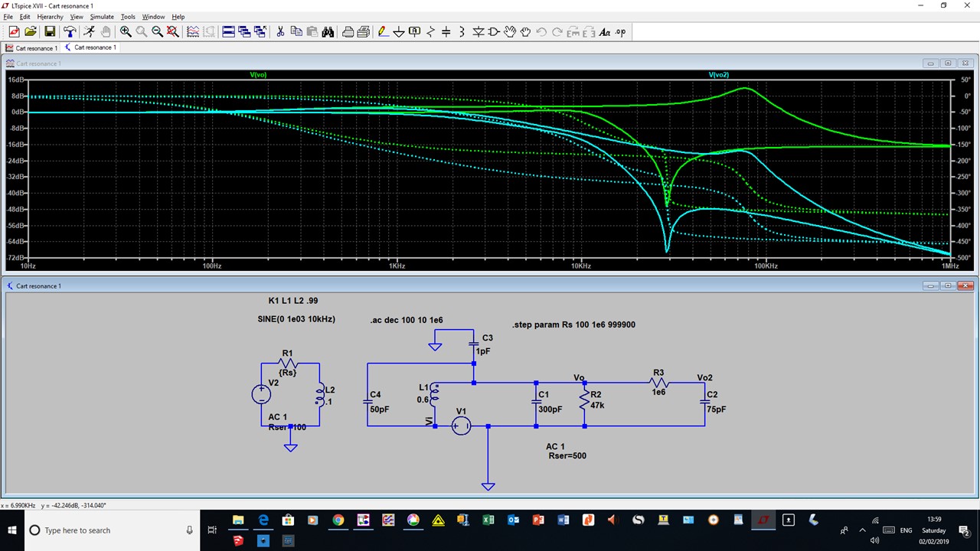Open the Window menu
980x551 pixels.
[153, 16]
